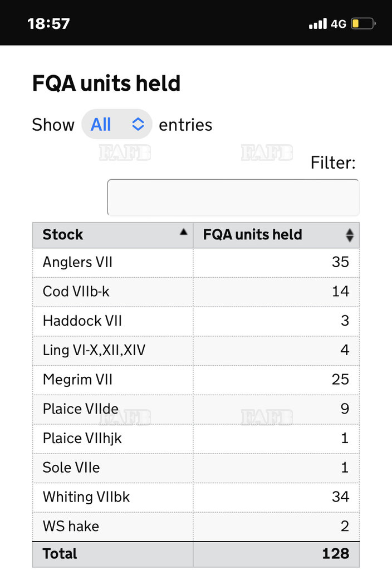Select the Anglers VII row
The height and width of the screenshot is (570, 392).
[x=196, y=263]
